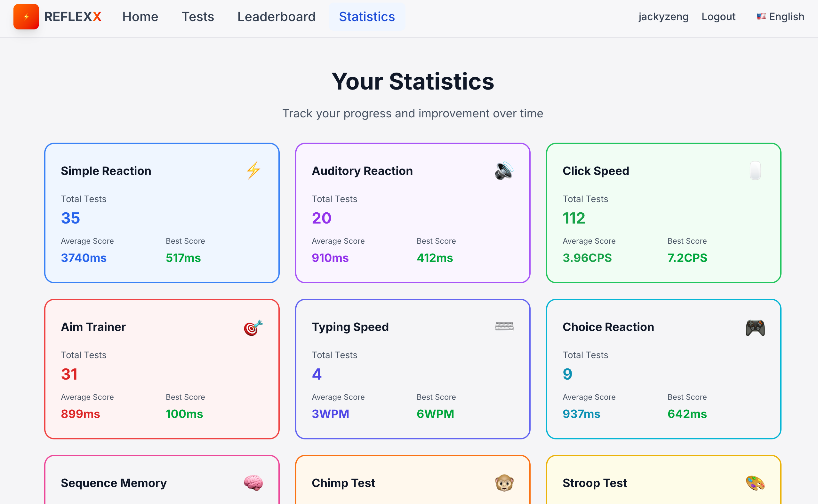Click the paint palette icon on Stroop Test
818x504 pixels.
coord(755,483)
